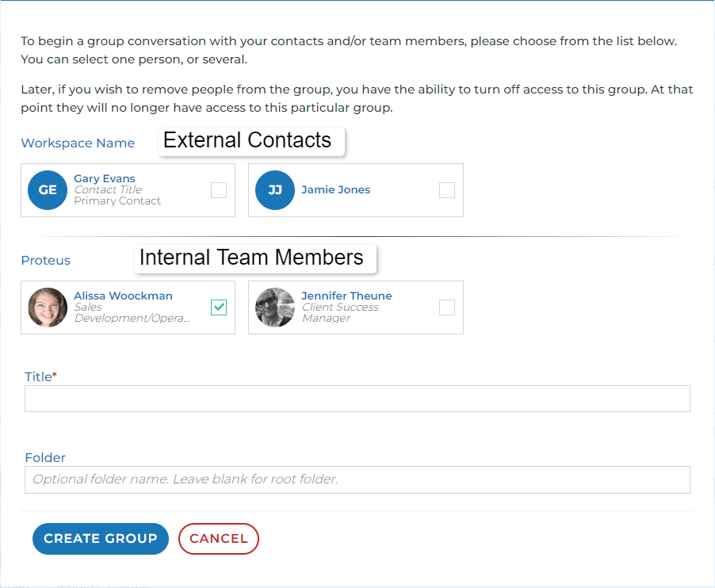Click the Create Group button

(x=101, y=539)
